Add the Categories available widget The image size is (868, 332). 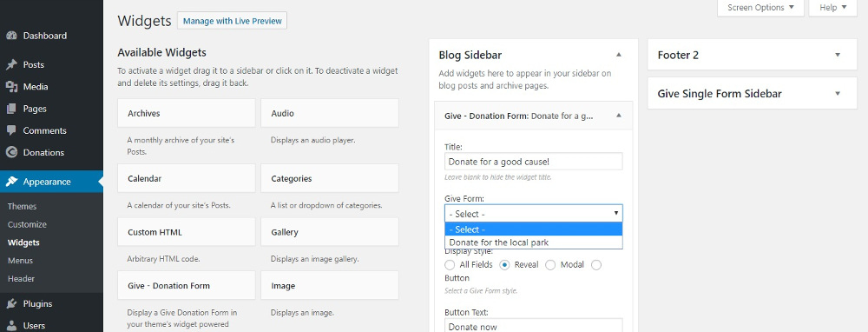point(330,178)
